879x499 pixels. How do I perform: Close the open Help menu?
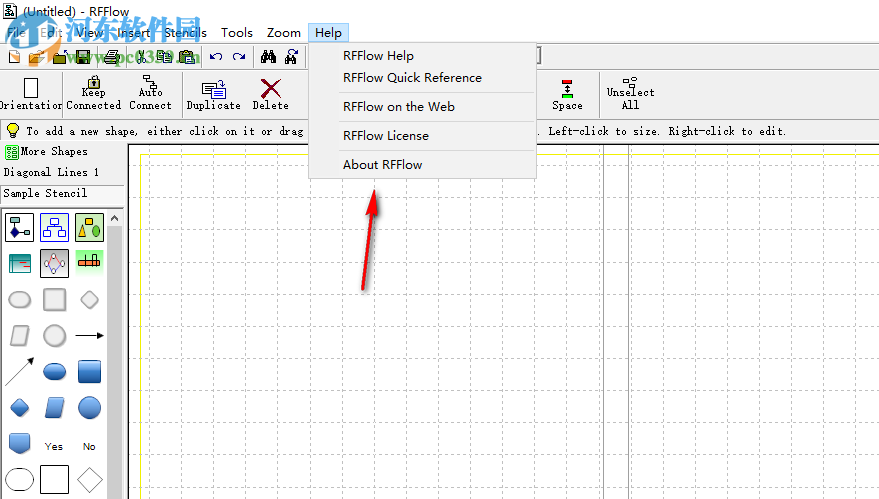pyautogui.click(x=329, y=33)
